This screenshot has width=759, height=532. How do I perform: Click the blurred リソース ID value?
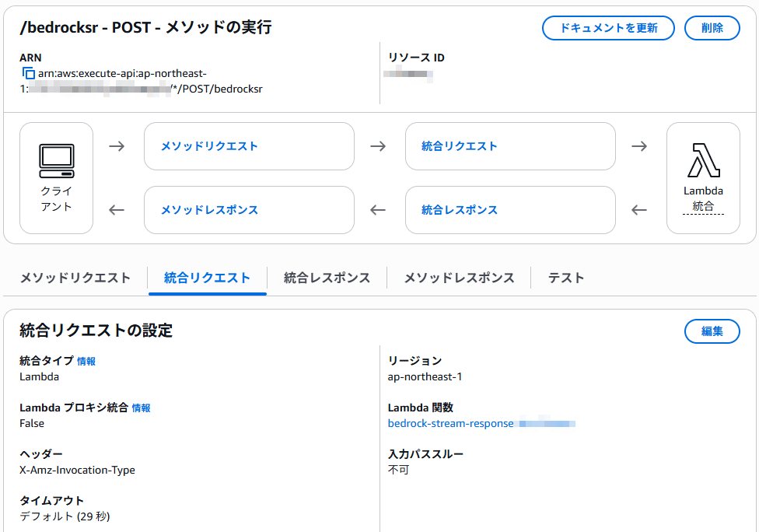[x=408, y=75]
